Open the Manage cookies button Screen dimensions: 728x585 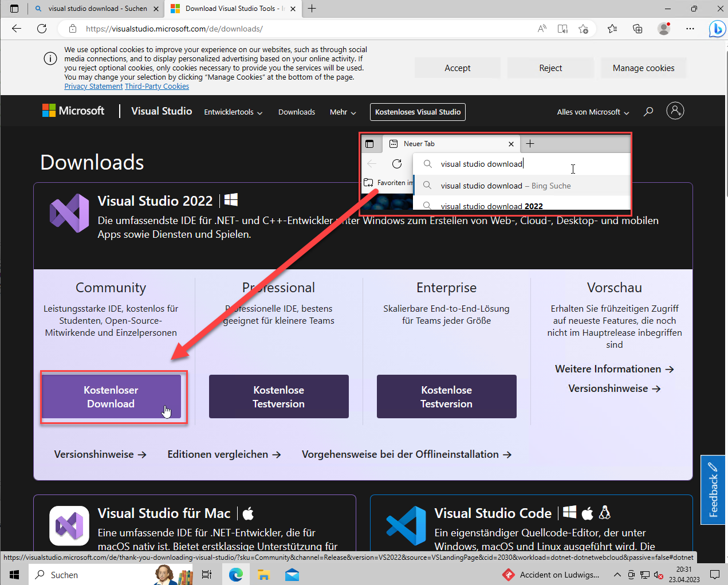643,68
